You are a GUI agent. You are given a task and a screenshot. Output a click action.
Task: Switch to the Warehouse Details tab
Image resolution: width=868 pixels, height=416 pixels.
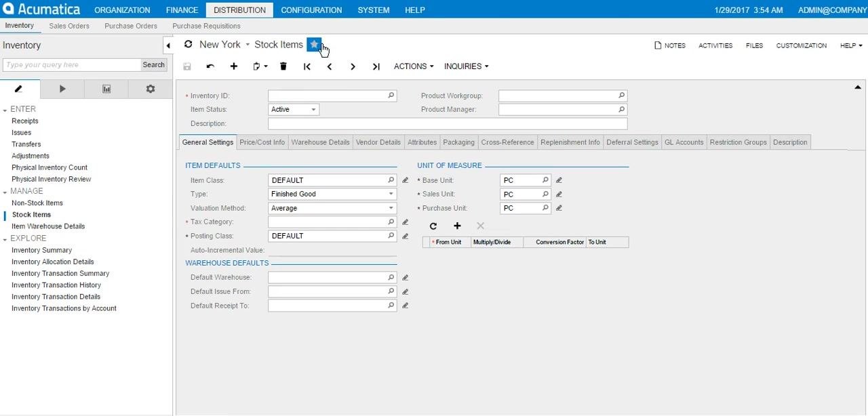[x=320, y=142]
